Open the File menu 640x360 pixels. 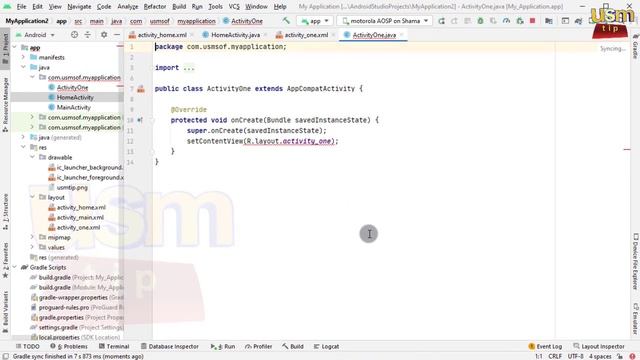pyautogui.click(x=21, y=7)
